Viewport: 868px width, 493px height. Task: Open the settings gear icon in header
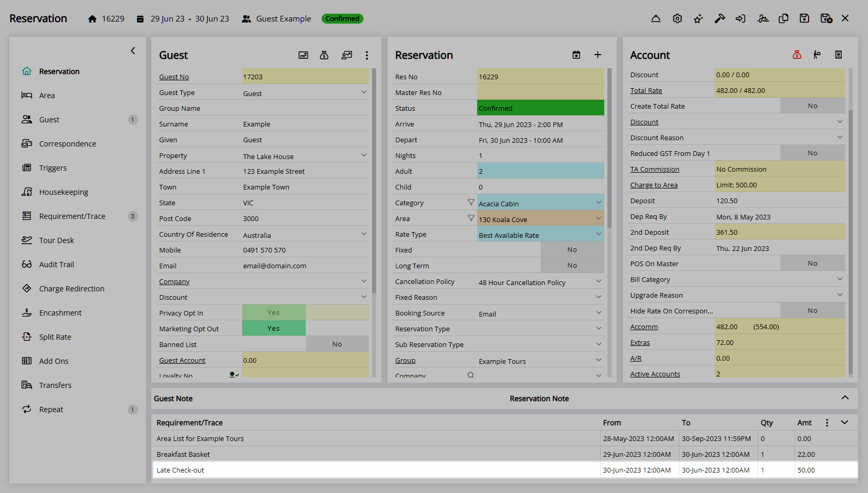point(677,18)
